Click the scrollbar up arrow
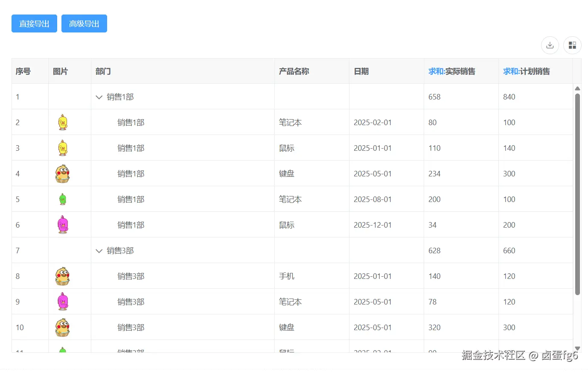 coord(577,88)
